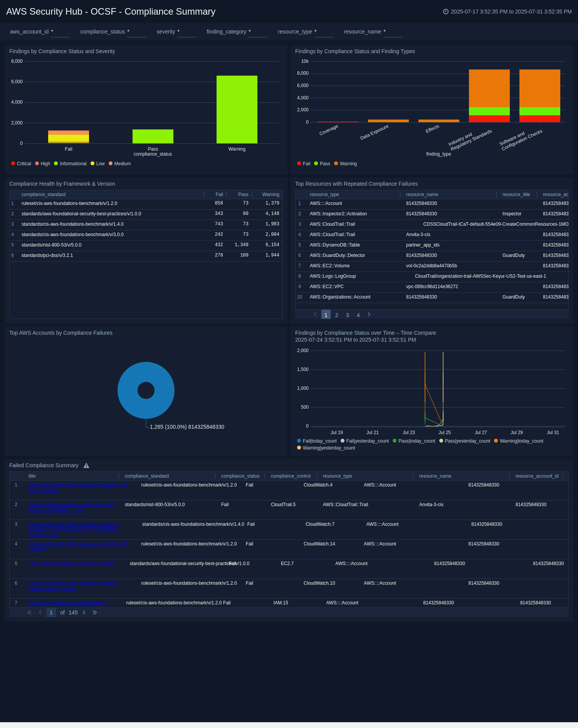
Task: Toggle Fail|today_count legend in time compare chart
Action: coord(317,441)
